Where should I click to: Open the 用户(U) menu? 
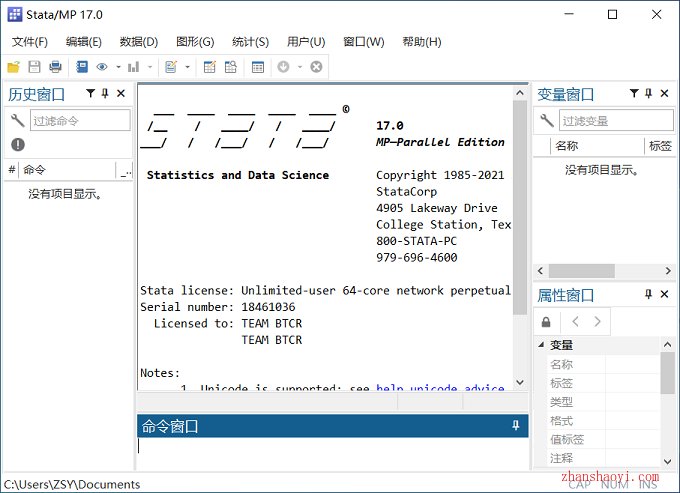point(306,42)
